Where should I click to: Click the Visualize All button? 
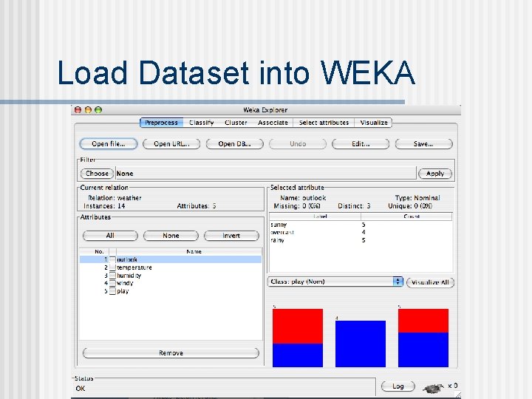[x=430, y=282]
